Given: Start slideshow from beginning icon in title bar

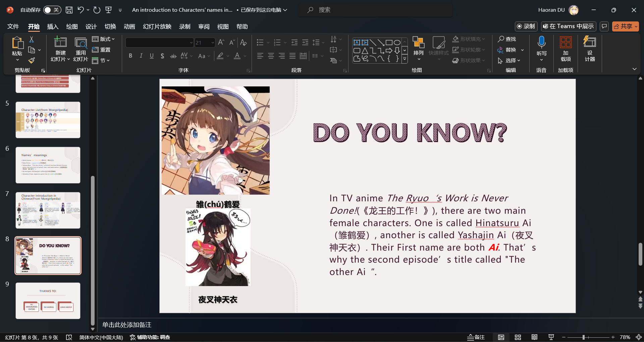Looking at the screenshot, I should point(109,10).
